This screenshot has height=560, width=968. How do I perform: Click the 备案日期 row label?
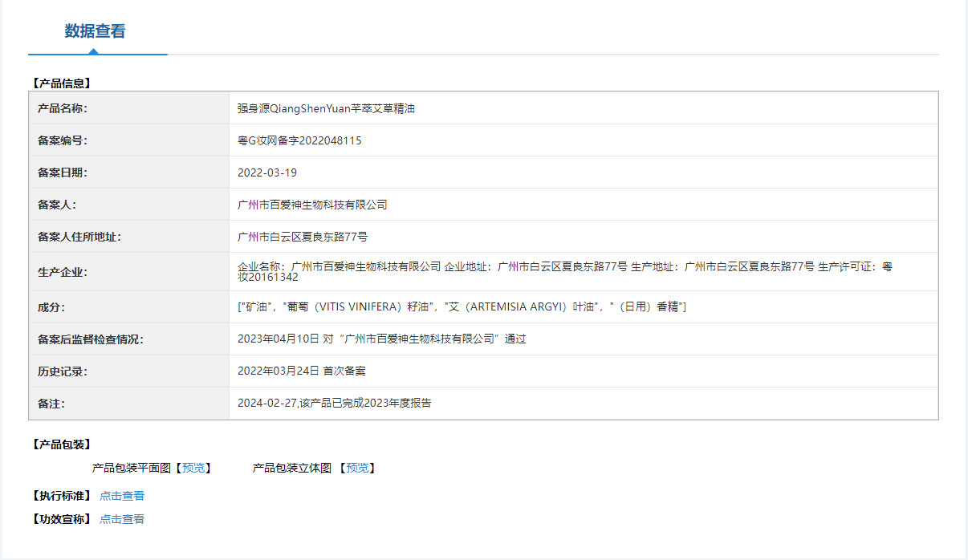tap(63, 172)
